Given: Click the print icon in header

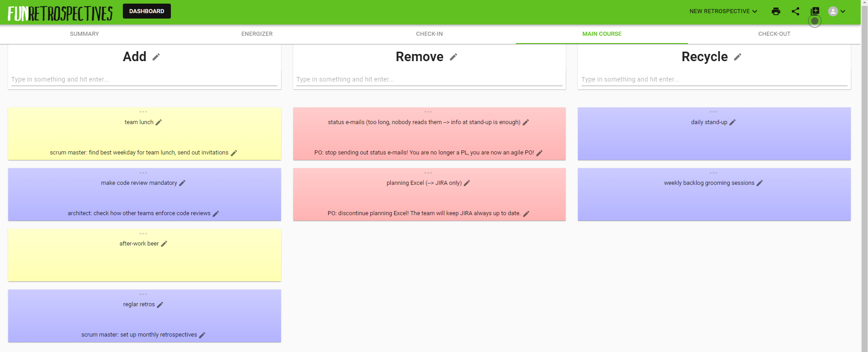Looking at the screenshot, I should click(x=776, y=11).
